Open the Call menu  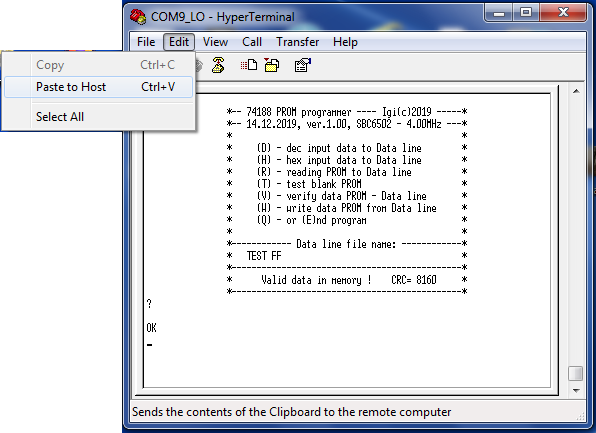pyautogui.click(x=252, y=42)
